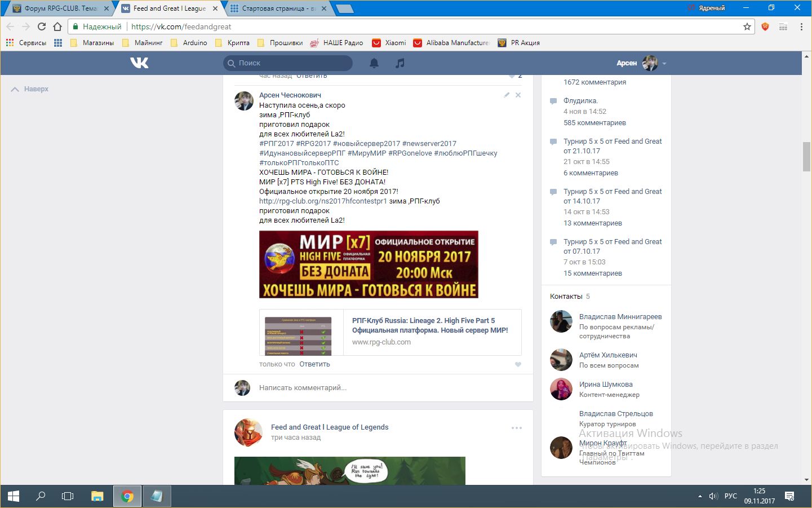Image resolution: width=812 pixels, height=508 pixels.
Task: Go back in the browser
Action: click(10, 26)
